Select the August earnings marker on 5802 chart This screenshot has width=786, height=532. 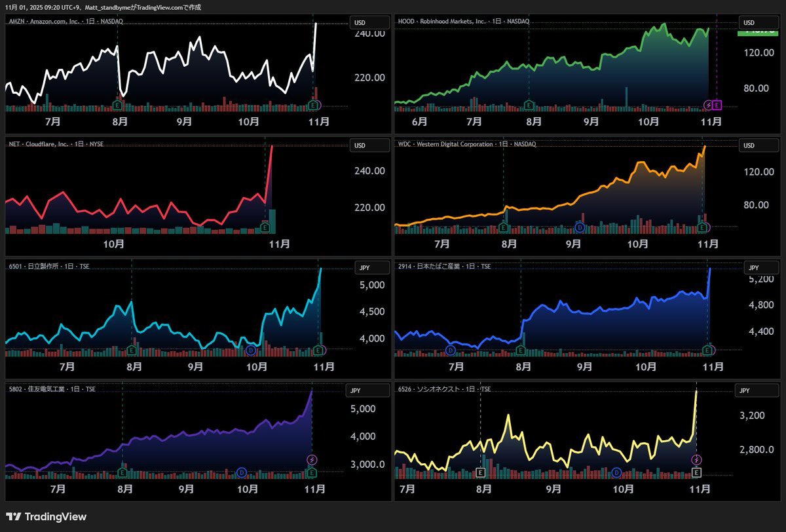click(122, 472)
